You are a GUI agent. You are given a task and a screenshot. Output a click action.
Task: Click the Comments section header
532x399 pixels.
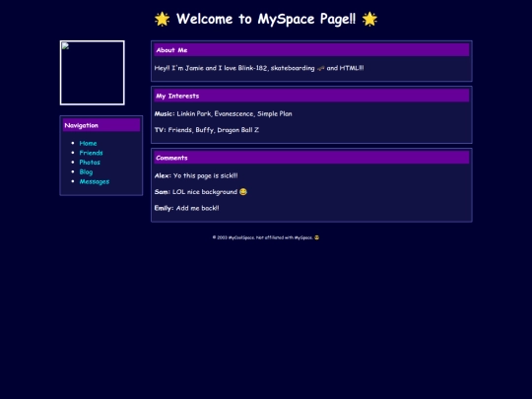tap(311, 158)
